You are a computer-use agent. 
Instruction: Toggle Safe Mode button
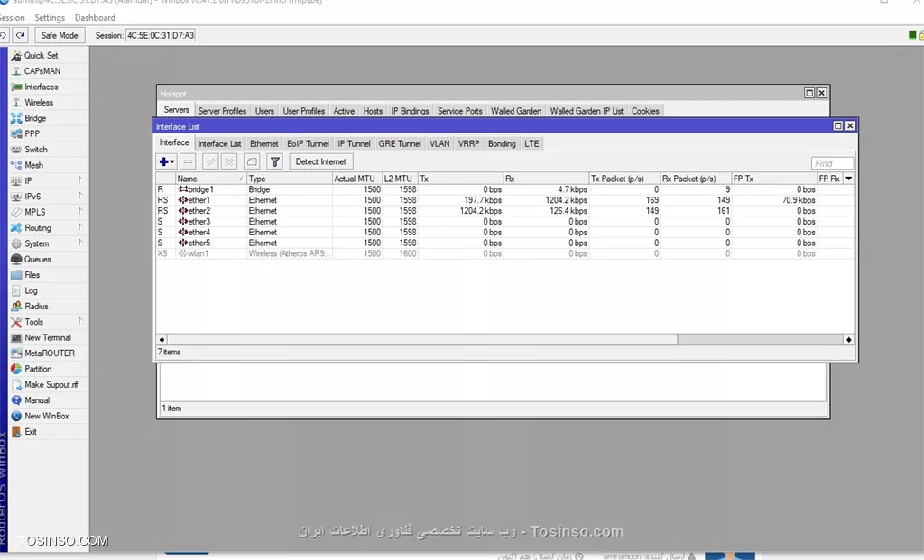(x=60, y=35)
